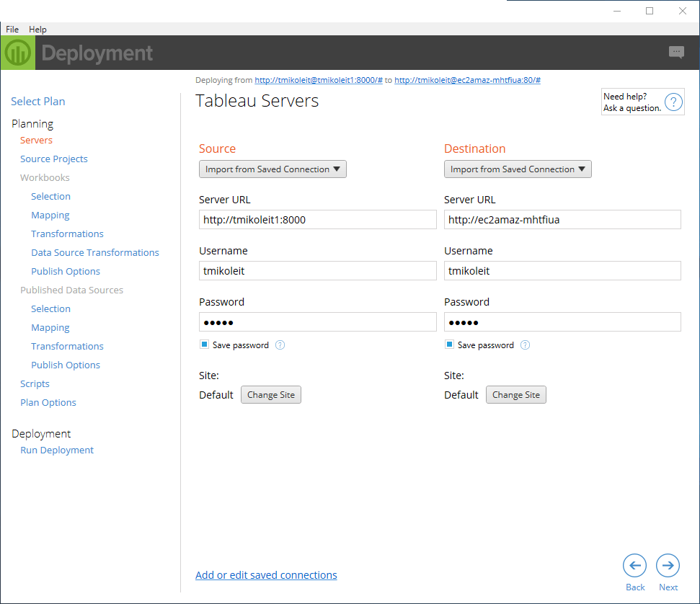Toggle Source Save password checkbox

click(204, 345)
